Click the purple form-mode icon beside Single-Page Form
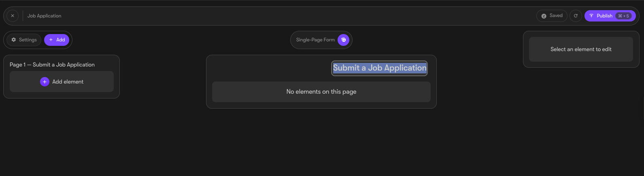This screenshot has width=644, height=176. [343, 40]
